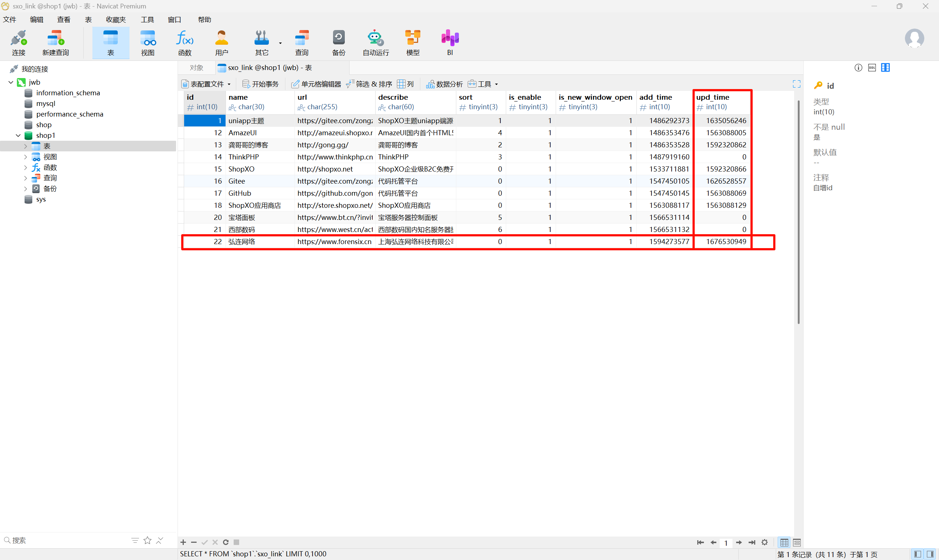Open the 查看 menu
This screenshot has width=939, height=560.
[x=63, y=20]
